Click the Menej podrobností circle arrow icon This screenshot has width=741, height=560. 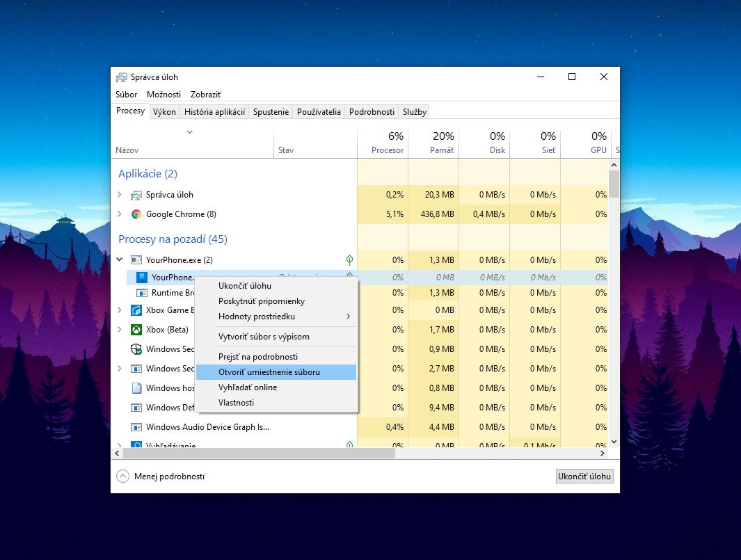[123, 477]
